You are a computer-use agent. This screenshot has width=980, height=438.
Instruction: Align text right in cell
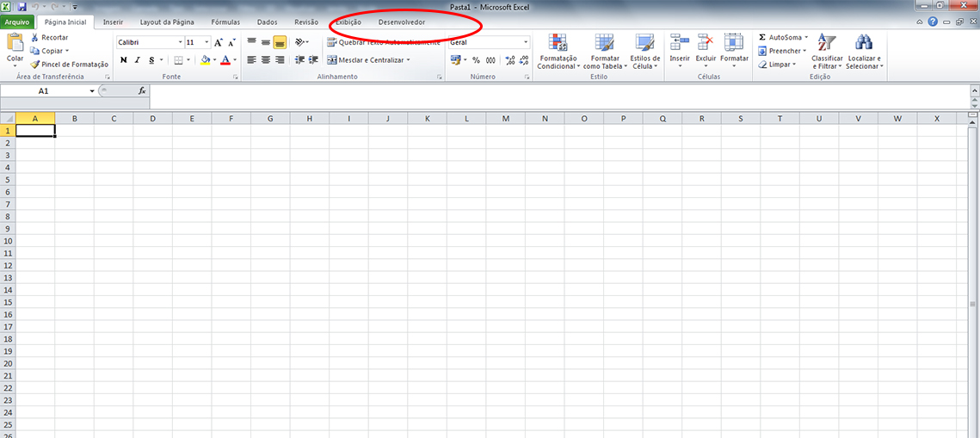(x=280, y=60)
